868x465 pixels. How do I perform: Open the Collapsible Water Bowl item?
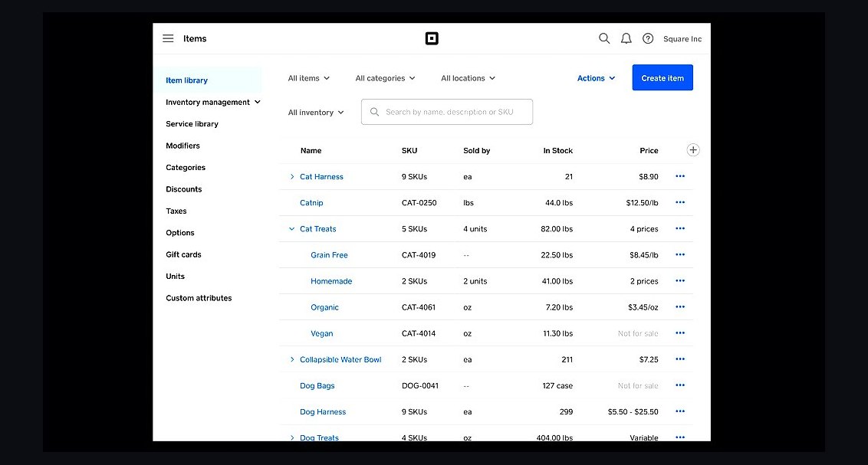pos(340,359)
